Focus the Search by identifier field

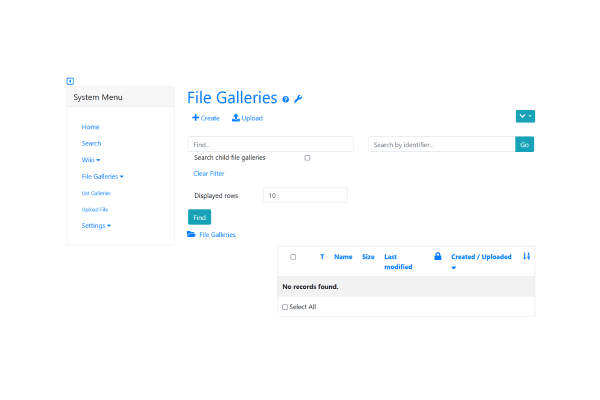point(441,145)
